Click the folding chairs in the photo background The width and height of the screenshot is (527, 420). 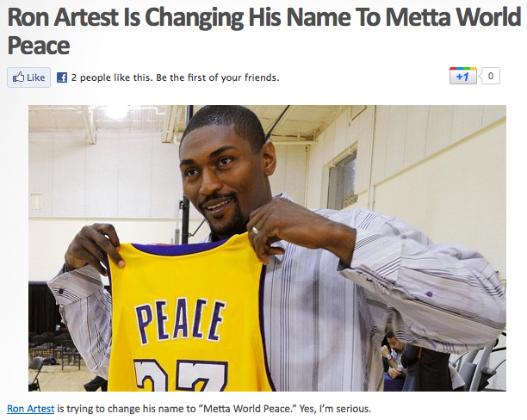click(53, 351)
